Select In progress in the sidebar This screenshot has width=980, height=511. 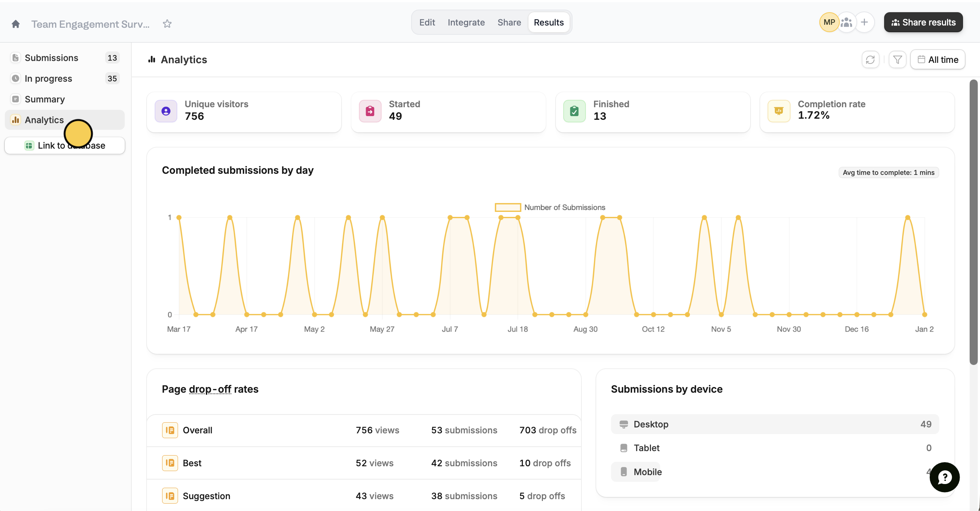click(x=48, y=79)
